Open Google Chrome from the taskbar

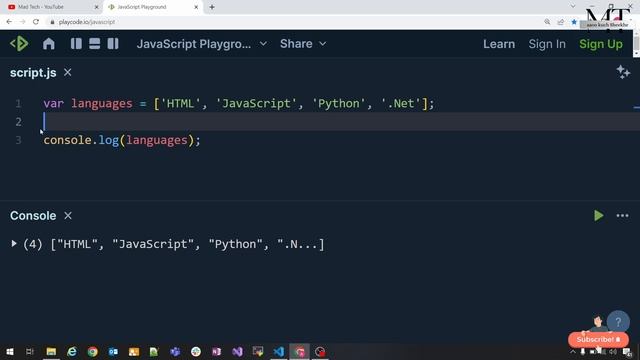(93, 351)
